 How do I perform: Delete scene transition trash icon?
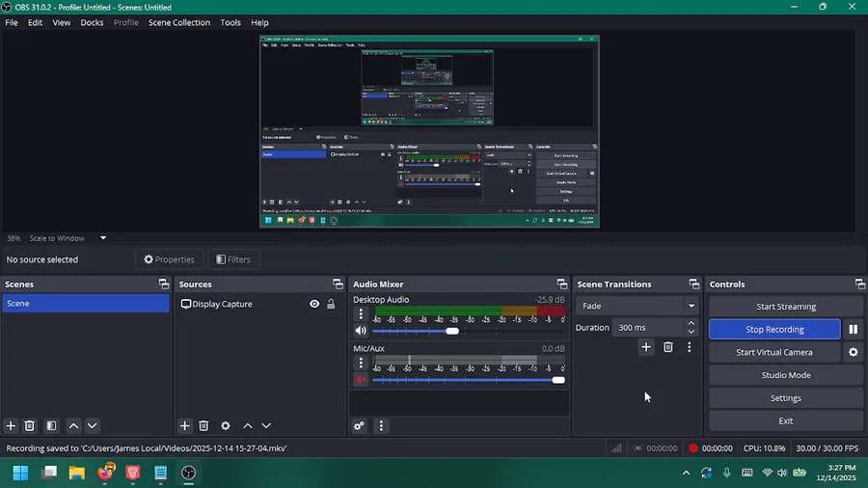point(668,347)
